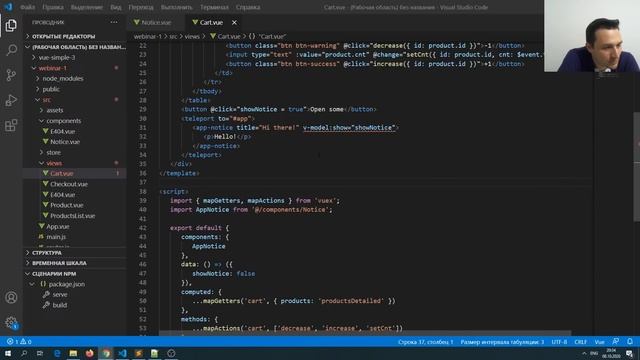Change tab size setting in status bar
This screenshot has height=360, width=640.
point(502,342)
